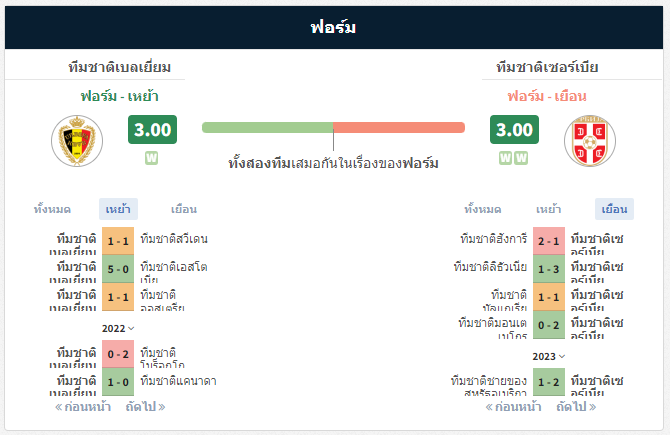Click the Serbia national team crest
Image resolution: width=670 pixels, height=435 pixels.
(x=590, y=141)
